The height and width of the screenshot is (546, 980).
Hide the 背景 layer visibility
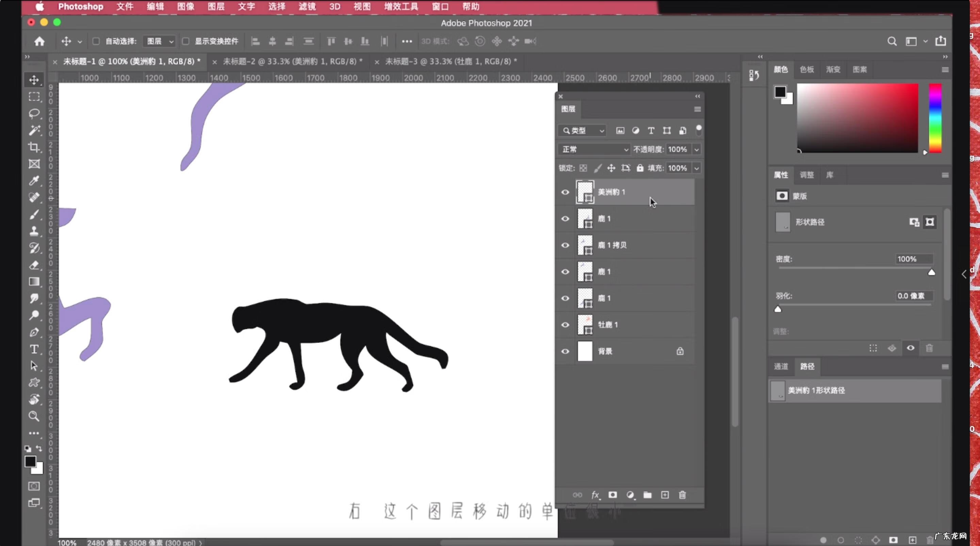(565, 352)
